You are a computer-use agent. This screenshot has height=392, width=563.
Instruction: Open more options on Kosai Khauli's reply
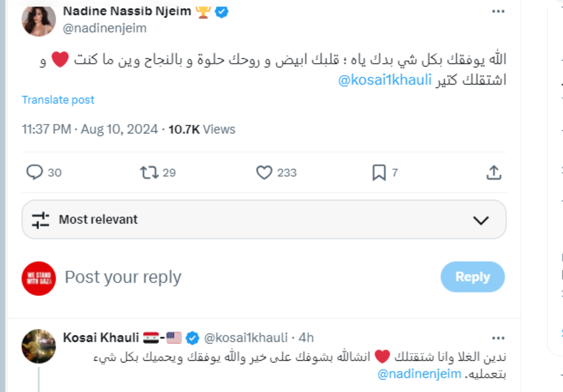point(498,338)
